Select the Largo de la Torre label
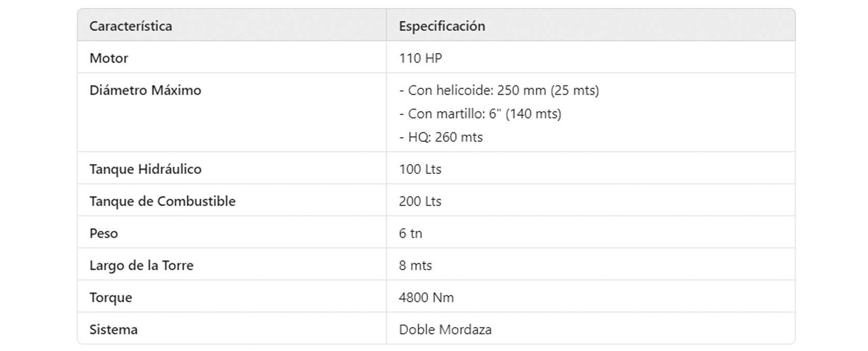Viewport: 868px width, 351px height. 141,266
